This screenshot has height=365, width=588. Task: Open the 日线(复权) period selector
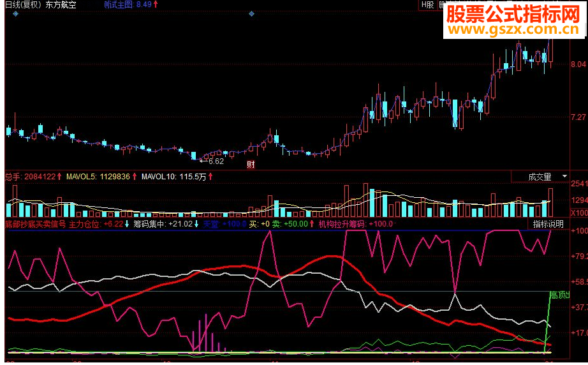[x=23, y=4]
